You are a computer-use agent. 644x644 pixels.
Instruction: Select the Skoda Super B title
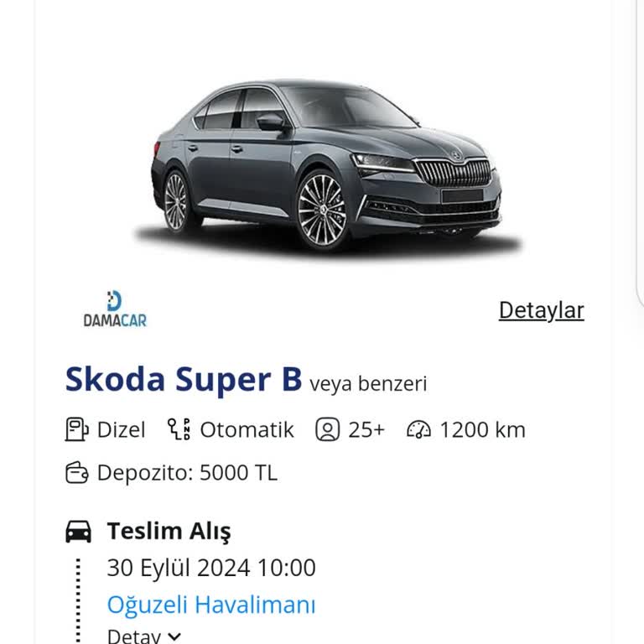pyautogui.click(x=184, y=380)
